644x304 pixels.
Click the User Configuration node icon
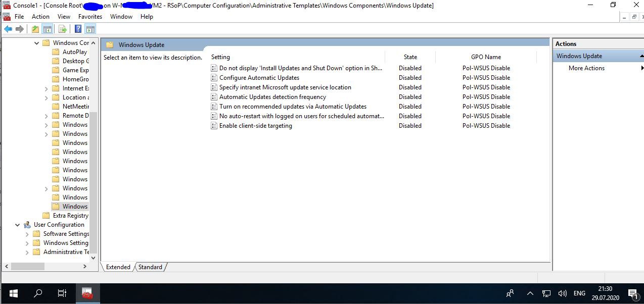coord(27,225)
